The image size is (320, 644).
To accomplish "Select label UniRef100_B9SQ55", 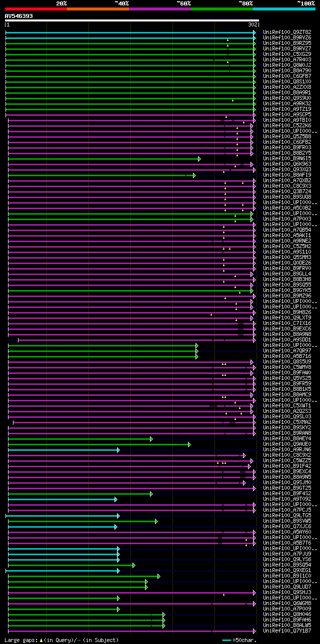I will [287, 285].
